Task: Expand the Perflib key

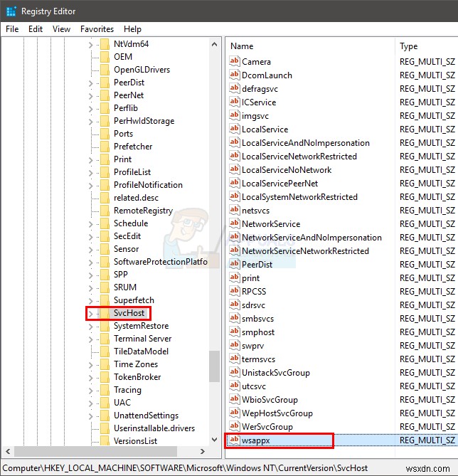Action: coord(90,109)
